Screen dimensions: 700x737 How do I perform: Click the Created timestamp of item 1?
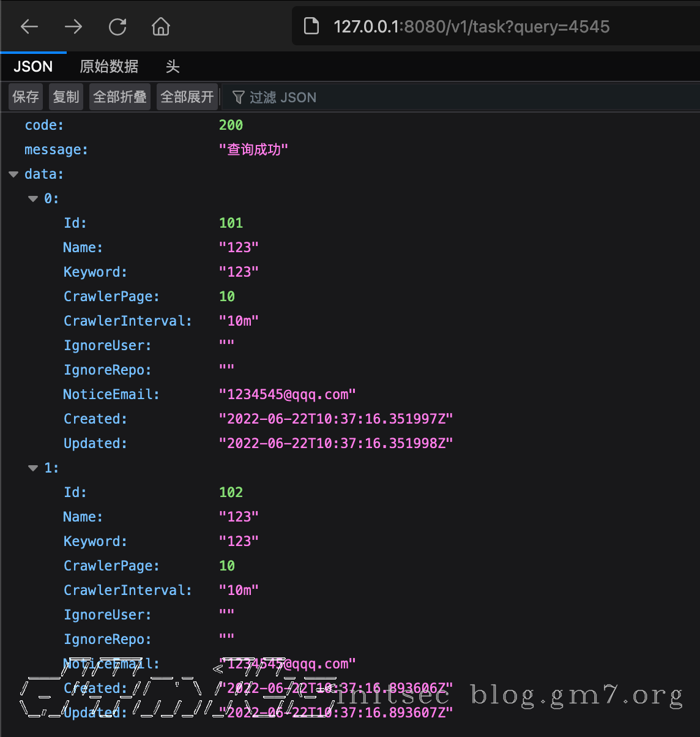pyautogui.click(x=337, y=688)
